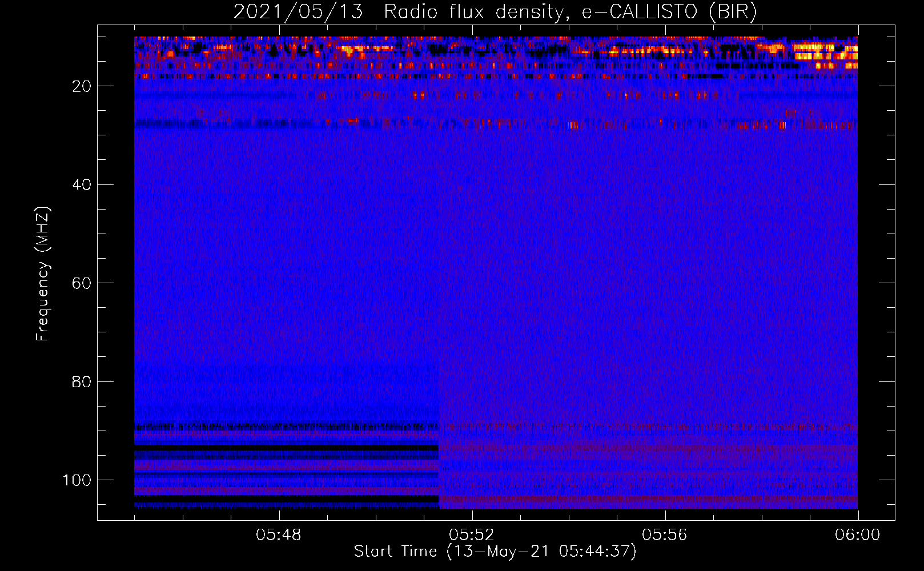The image size is (924, 571).
Task: Click the 05:48 time tick label
Action: (279, 535)
